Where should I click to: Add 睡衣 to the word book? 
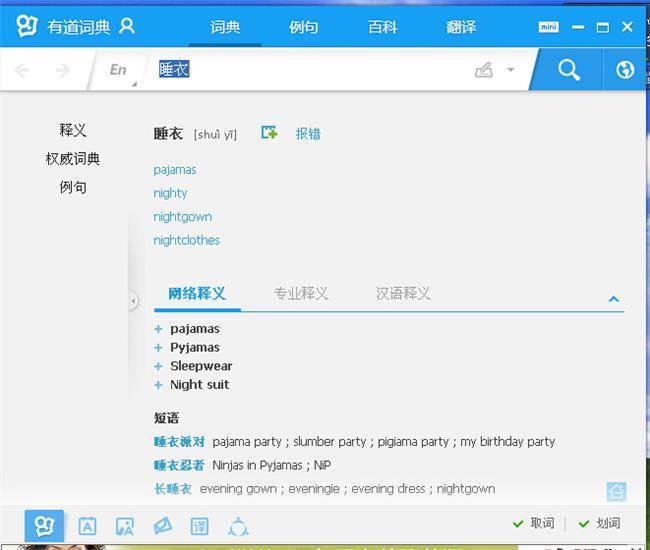click(269, 133)
